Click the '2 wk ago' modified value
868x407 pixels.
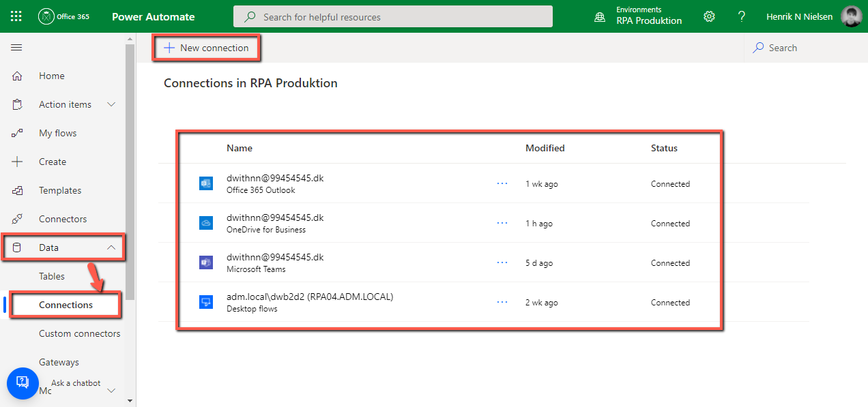pos(542,303)
